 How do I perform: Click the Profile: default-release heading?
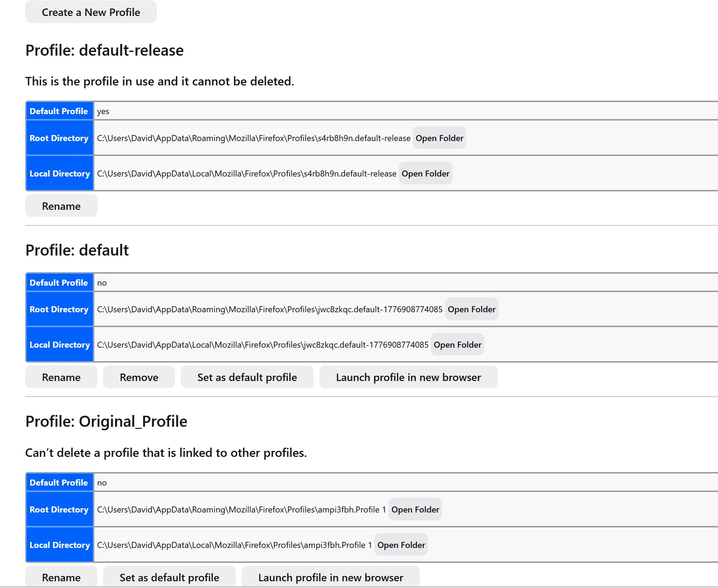click(104, 50)
